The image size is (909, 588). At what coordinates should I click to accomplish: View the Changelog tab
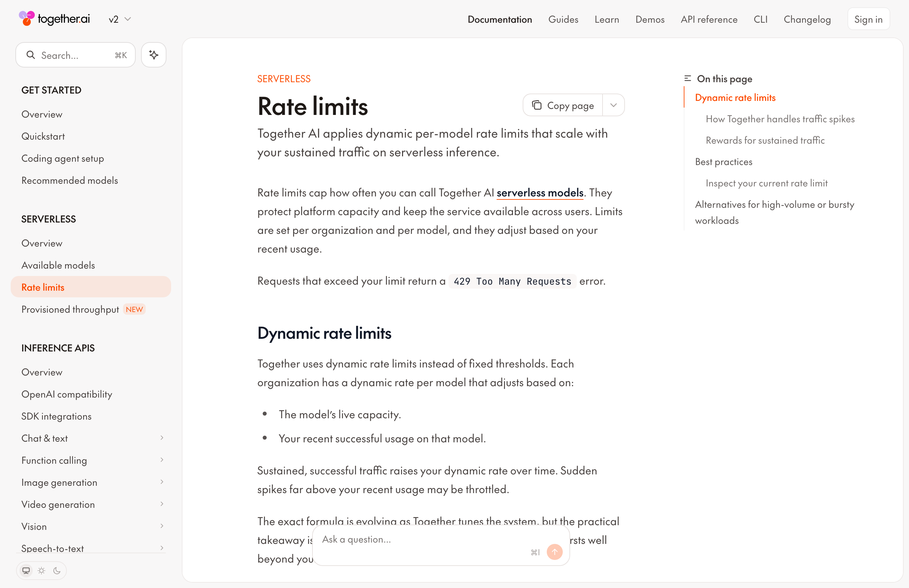(x=807, y=19)
